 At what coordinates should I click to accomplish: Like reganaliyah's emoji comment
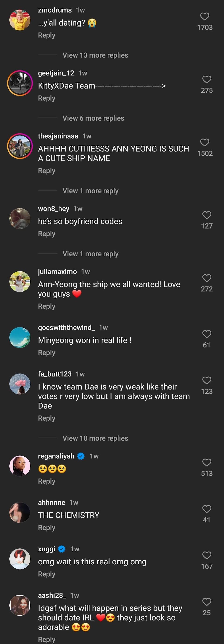coord(207,462)
